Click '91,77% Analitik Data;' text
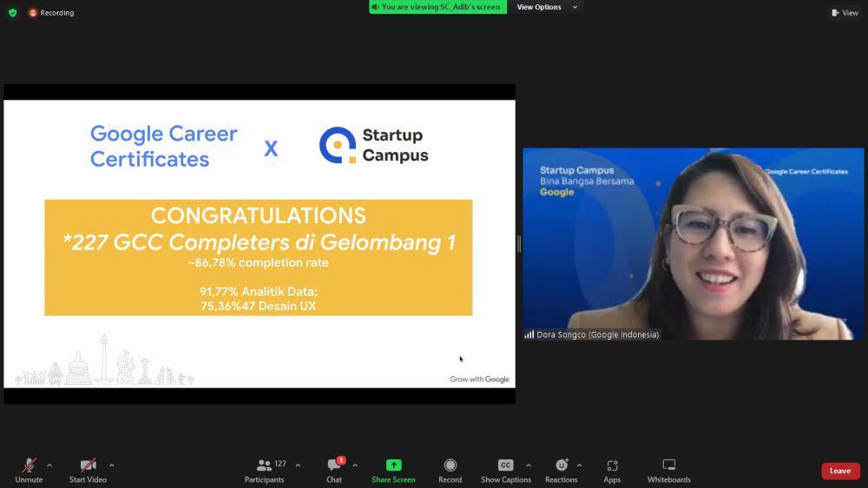 tap(259, 292)
